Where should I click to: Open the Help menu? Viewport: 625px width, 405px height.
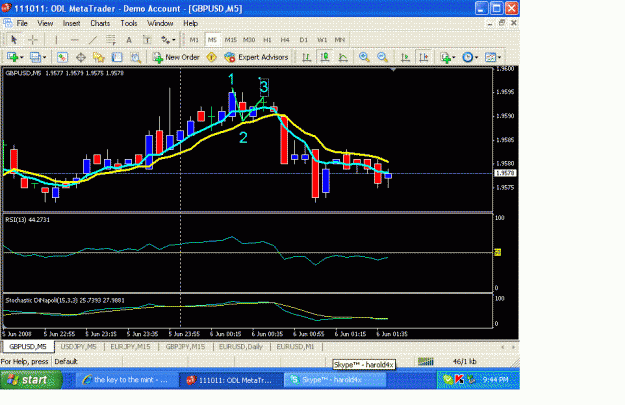(x=191, y=24)
